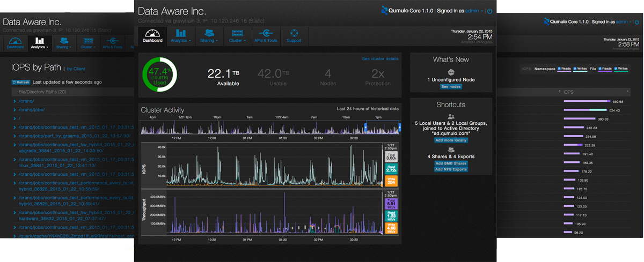Click the 245.33 IOPS bar

[574, 128]
